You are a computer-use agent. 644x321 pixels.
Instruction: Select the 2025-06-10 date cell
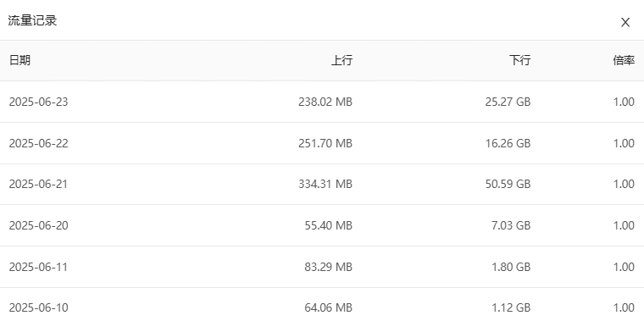click(x=39, y=307)
